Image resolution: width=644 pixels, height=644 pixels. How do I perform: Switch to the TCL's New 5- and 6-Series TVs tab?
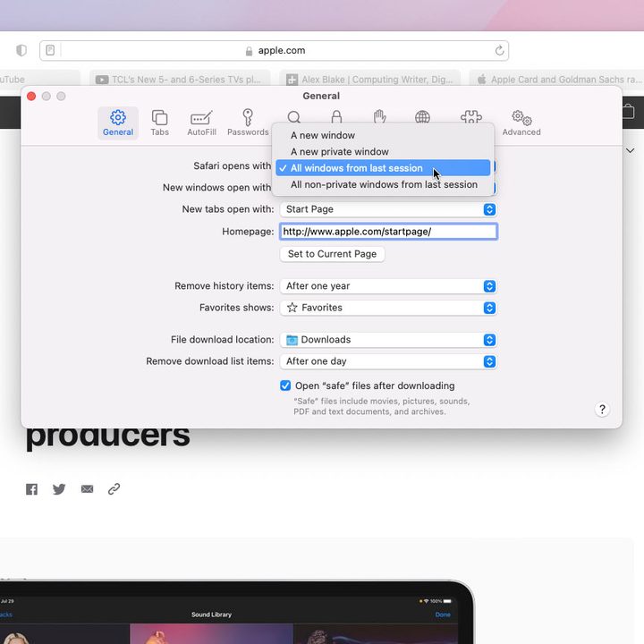tap(181, 80)
